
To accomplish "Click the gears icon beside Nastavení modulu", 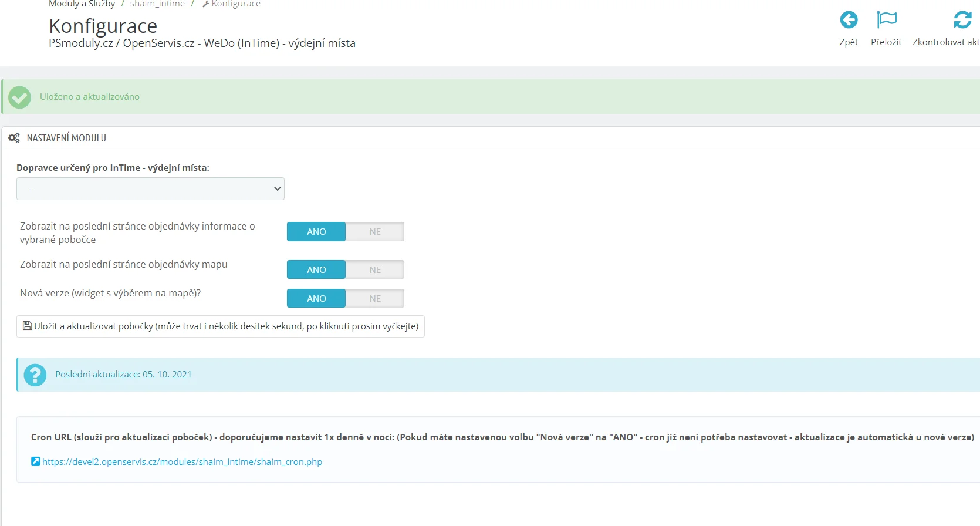I will 14,138.
